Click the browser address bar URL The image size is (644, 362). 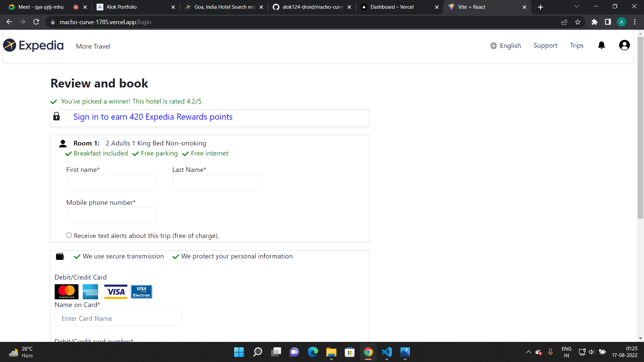tap(105, 22)
